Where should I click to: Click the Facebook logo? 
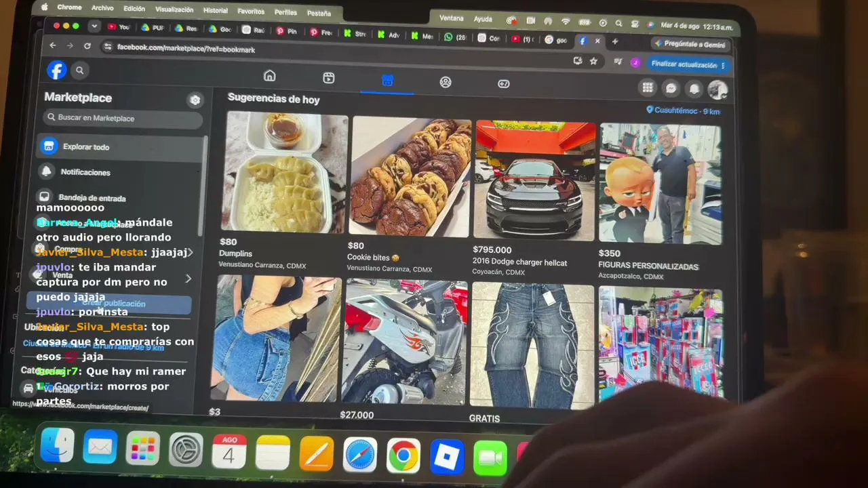pos(56,70)
